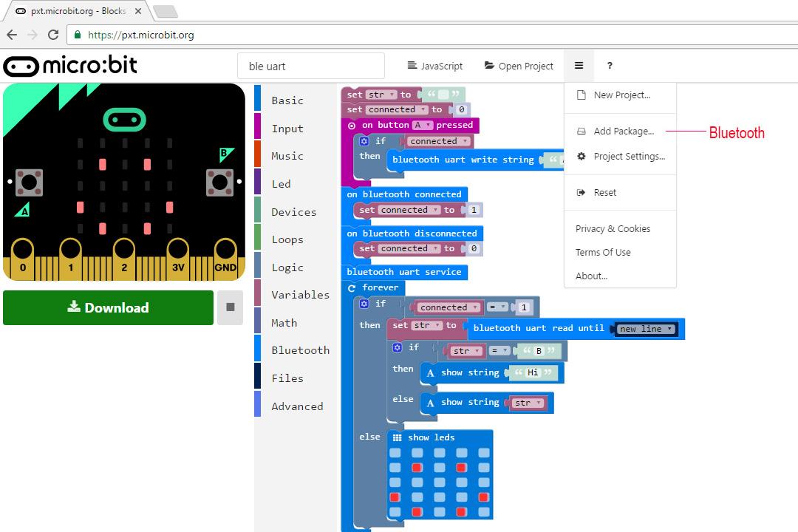Open Project Settings from menu
798x532 pixels.
[x=620, y=157]
